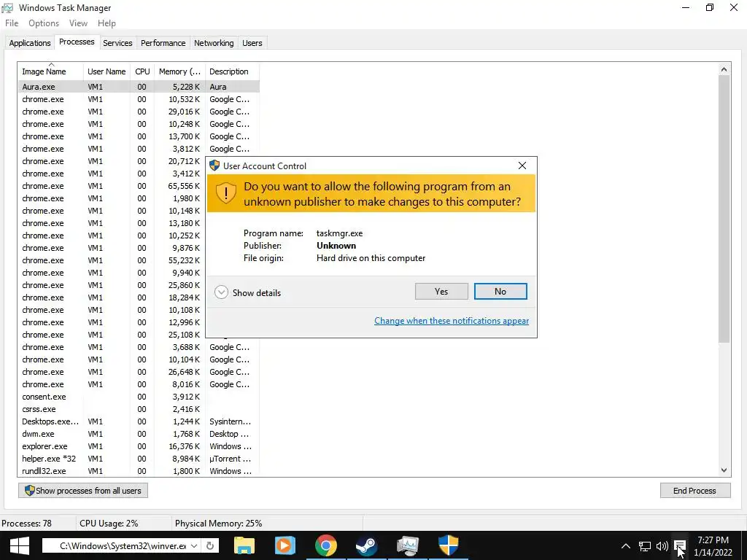Image resolution: width=747 pixels, height=560 pixels.
Task: Select the explorer.exe process
Action: 139,446
